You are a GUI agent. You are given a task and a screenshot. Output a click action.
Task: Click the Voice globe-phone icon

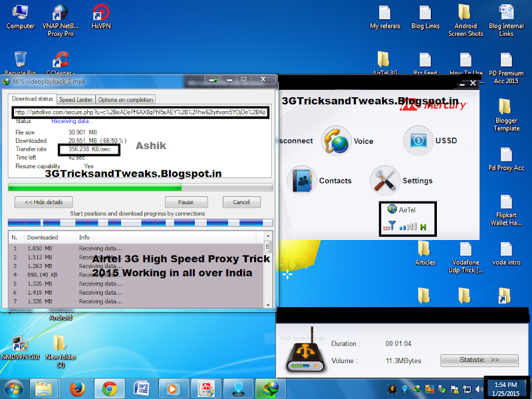point(336,140)
